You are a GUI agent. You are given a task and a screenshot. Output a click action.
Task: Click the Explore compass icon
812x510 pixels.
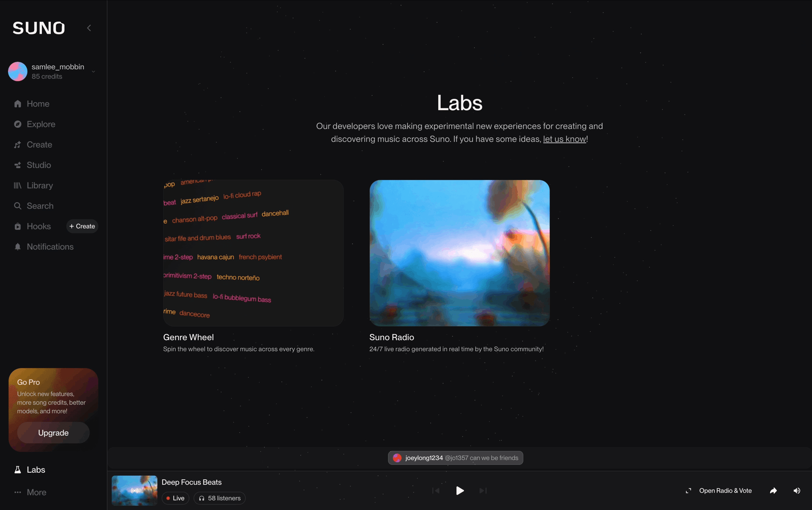(18, 124)
